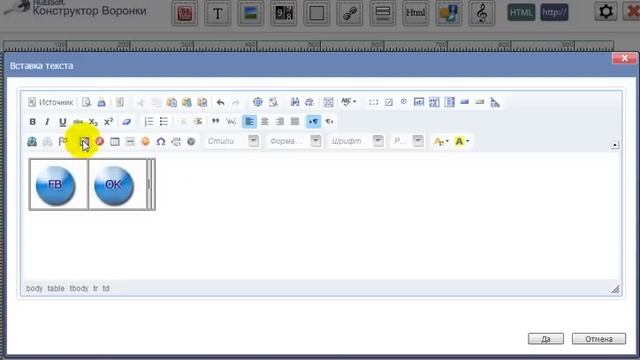Insert special character omega icon
This screenshot has height=360, width=640.
[x=160, y=141]
